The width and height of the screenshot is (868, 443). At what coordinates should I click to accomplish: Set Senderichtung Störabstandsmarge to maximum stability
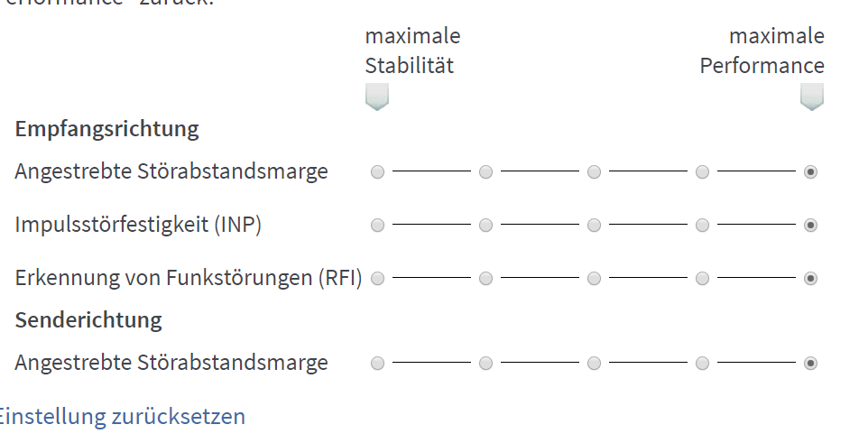377,363
